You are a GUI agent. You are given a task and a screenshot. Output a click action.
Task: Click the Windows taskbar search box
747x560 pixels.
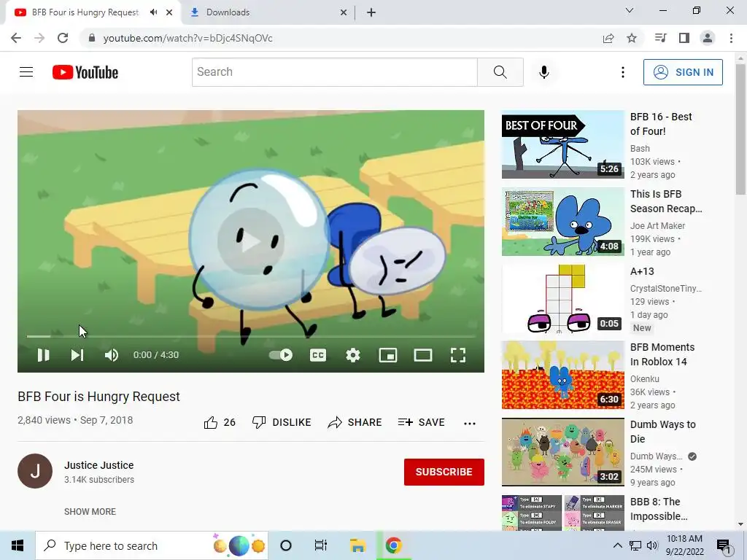[152, 545]
